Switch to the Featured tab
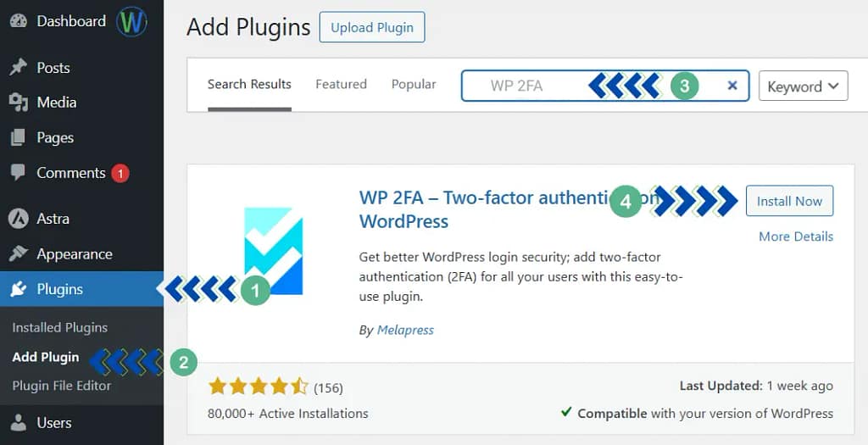 pyautogui.click(x=341, y=84)
